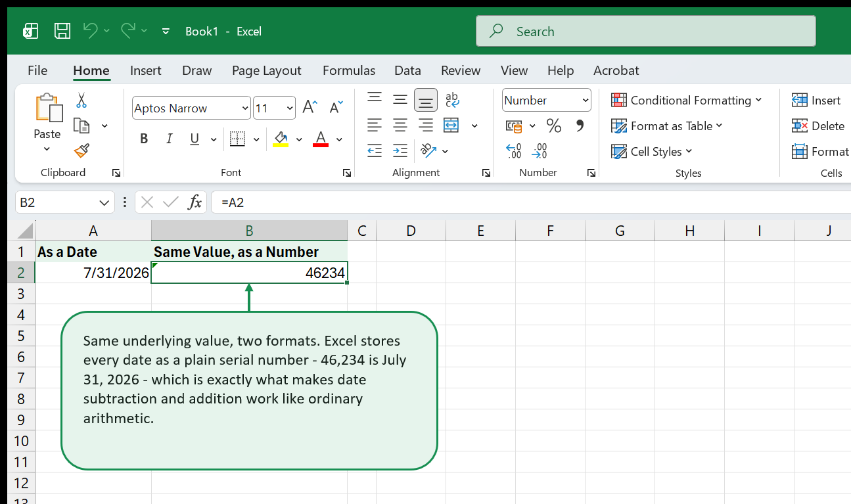Image resolution: width=851 pixels, height=504 pixels.
Task: Click the Align Right icon
Action: coord(426,125)
